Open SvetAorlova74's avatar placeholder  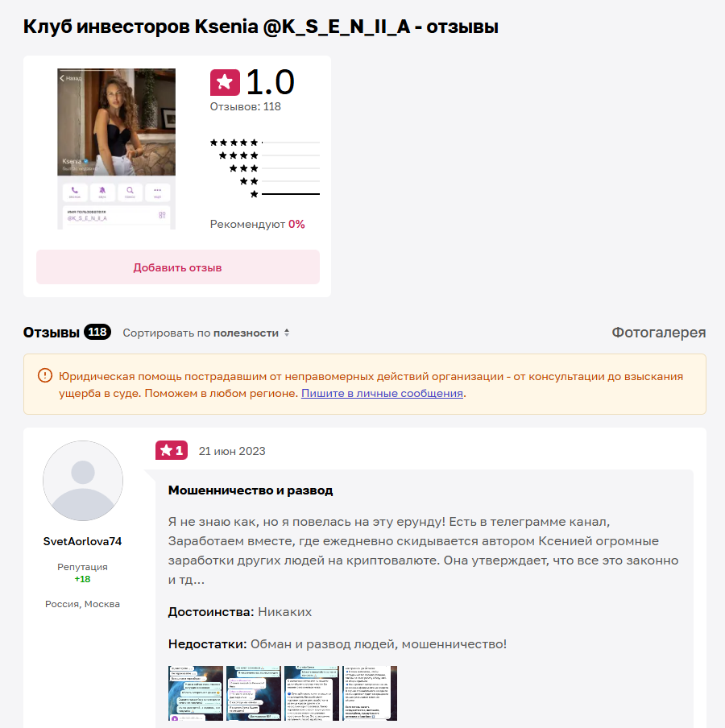click(x=83, y=481)
